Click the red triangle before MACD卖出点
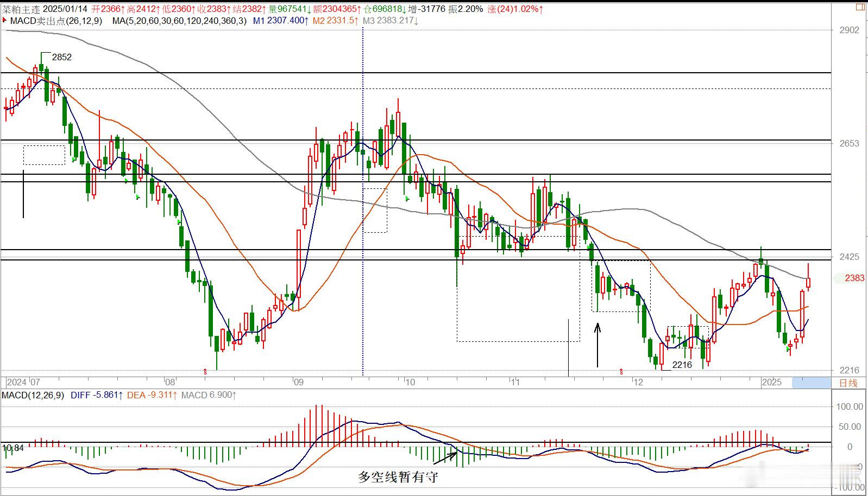This screenshot has height=496, width=868. tap(4, 20)
